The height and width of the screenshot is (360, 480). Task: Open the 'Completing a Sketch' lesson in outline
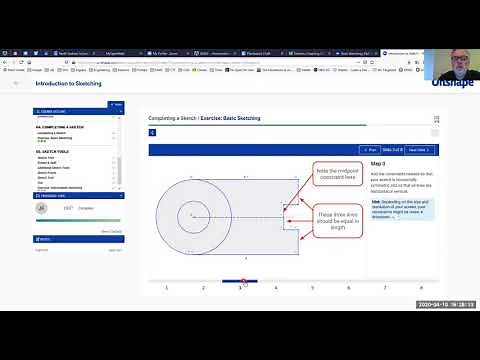[52, 133]
